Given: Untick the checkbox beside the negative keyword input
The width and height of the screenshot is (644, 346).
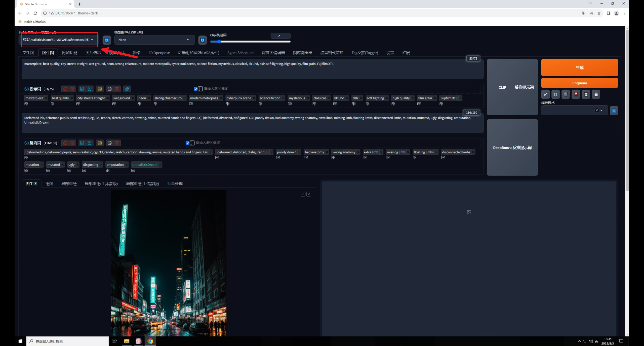Looking at the screenshot, I should point(187,143).
